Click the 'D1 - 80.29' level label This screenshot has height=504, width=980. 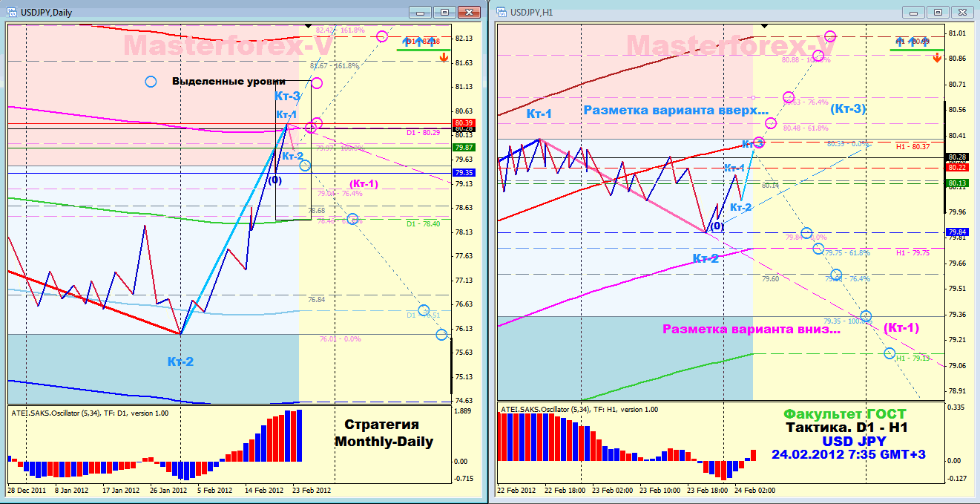[x=424, y=132]
